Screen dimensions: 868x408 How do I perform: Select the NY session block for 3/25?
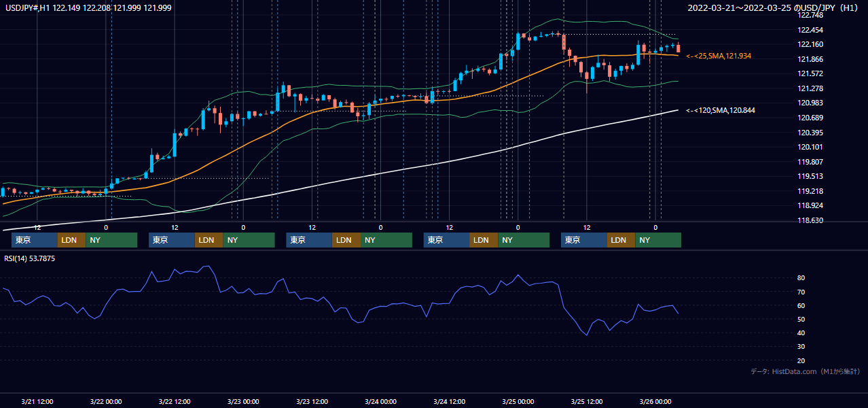pos(657,240)
